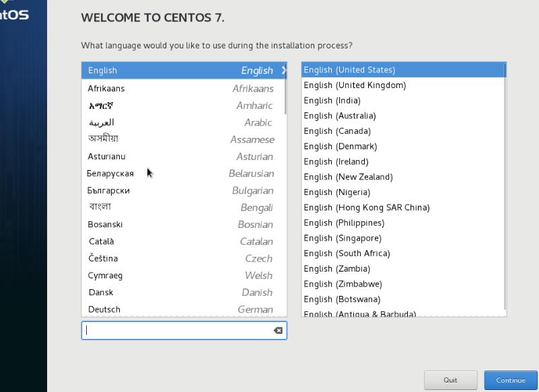Choose English (South Africa) locale
Image resolution: width=539 pixels, height=392 pixels.
(402, 253)
